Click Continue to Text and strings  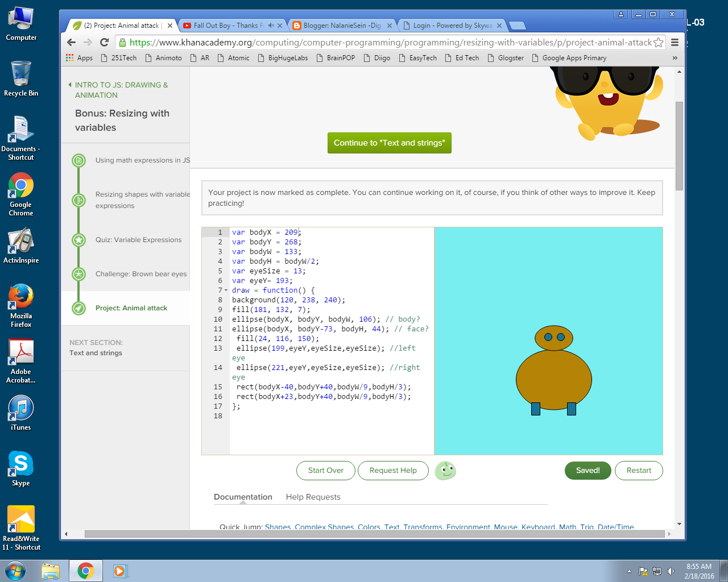click(389, 143)
